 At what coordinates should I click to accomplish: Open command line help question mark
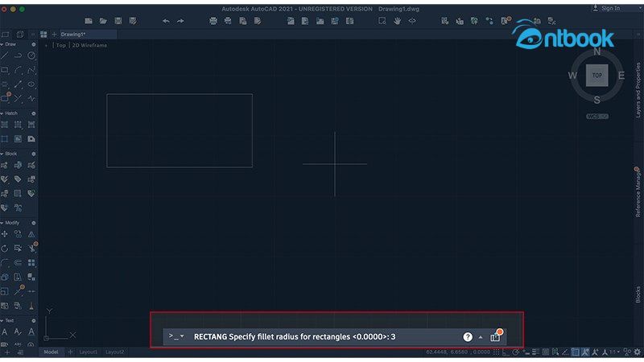468,337
